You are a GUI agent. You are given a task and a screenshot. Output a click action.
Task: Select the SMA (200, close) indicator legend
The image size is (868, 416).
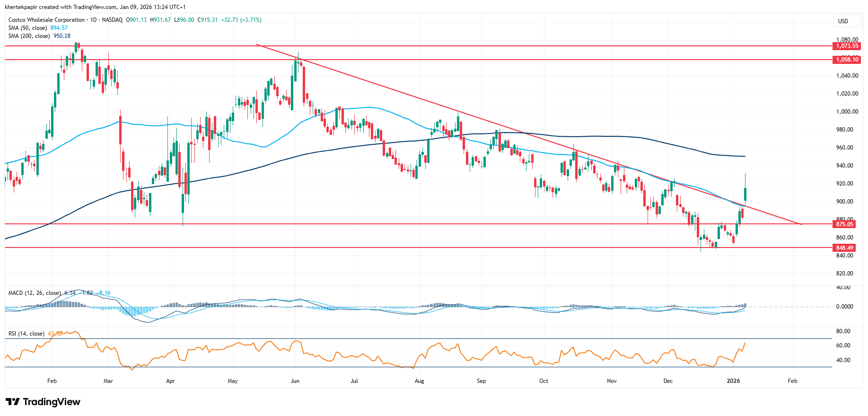30,36
